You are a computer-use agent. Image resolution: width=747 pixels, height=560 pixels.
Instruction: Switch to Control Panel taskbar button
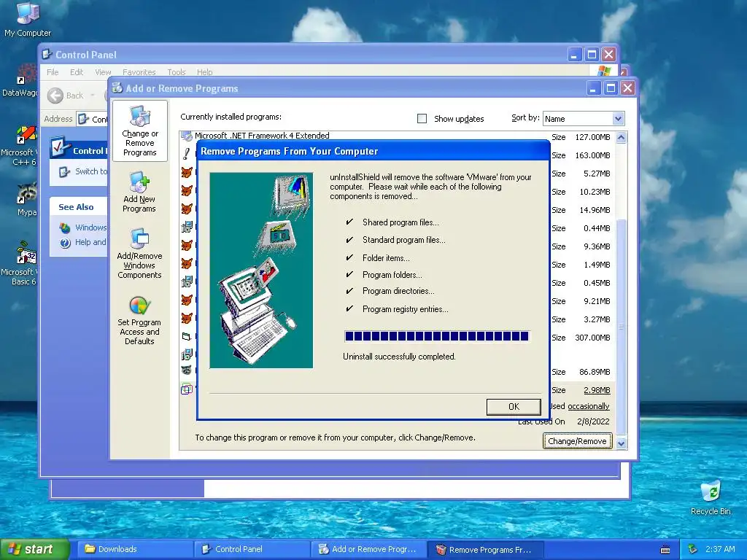pos(252,549)
